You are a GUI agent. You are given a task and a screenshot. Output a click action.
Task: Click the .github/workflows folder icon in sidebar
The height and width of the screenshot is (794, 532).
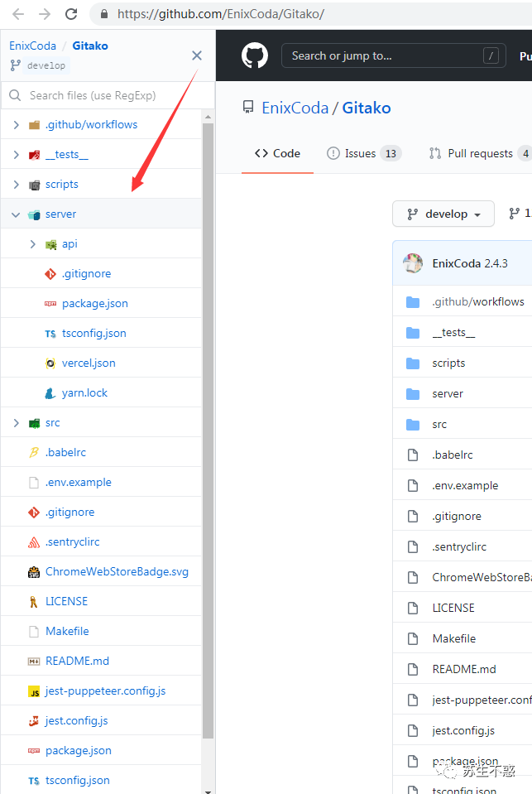pos(34,124)
